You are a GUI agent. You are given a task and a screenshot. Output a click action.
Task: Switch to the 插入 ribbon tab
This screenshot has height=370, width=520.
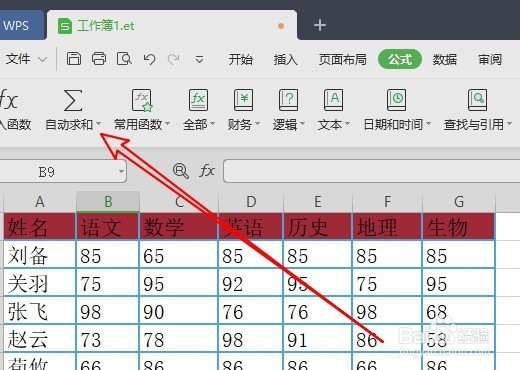[286, 59]
